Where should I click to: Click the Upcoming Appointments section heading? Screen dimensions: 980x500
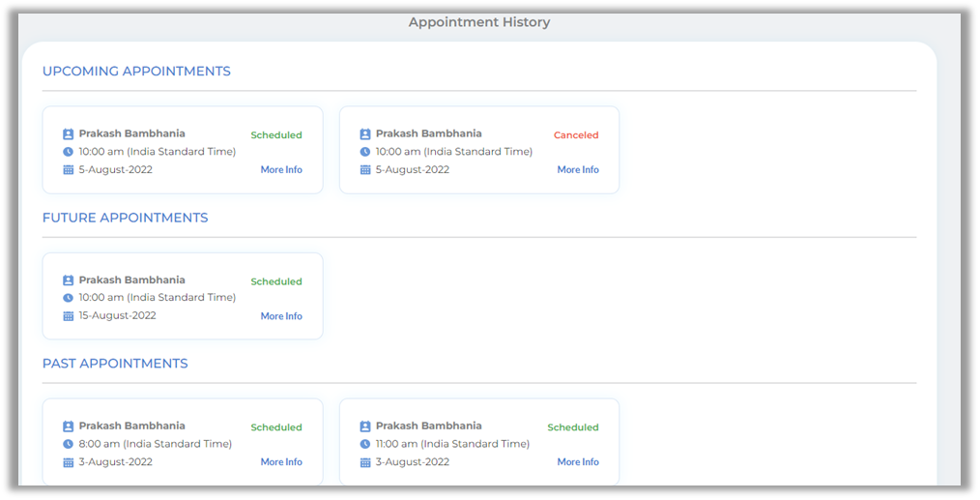pos(136,72)
